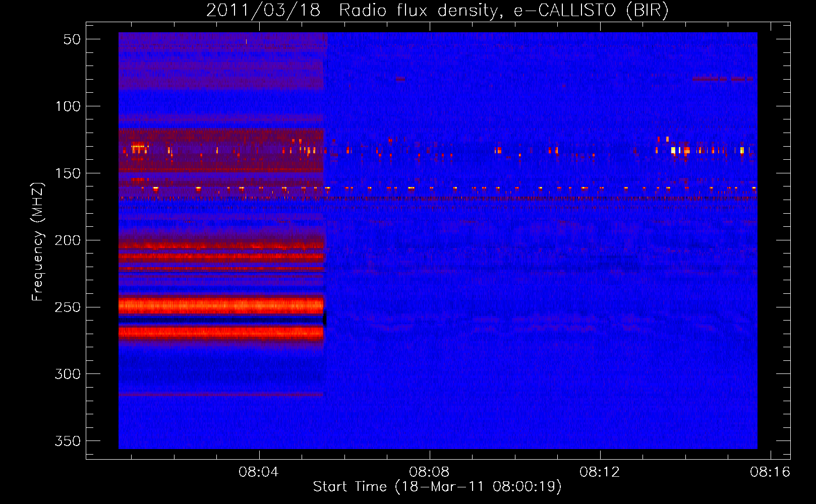Click the red emission band near 270 MHz
Screen dimensions: 816x504
(x=221, y=332)
